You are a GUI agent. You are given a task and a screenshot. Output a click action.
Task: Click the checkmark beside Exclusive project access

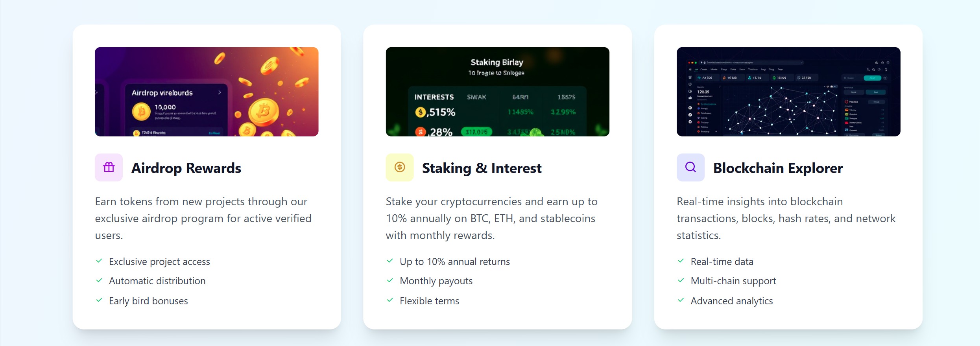click(99, 261)
